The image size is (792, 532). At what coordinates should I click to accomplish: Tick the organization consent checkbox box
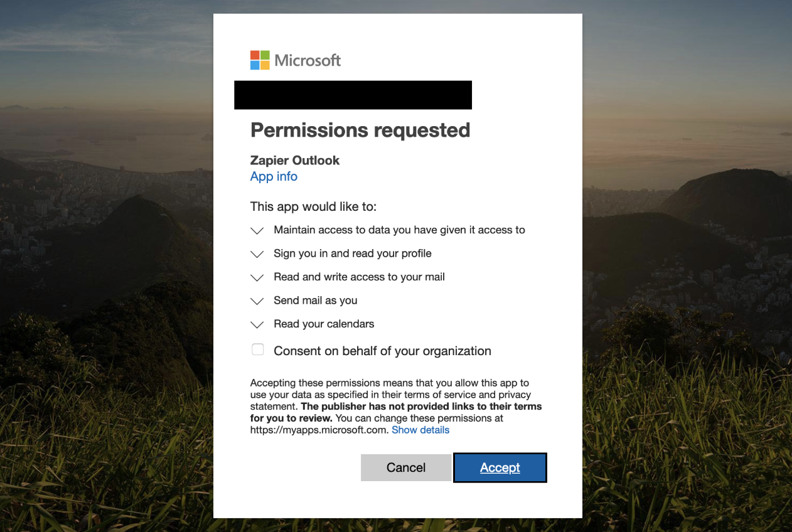tap(258, 349)
